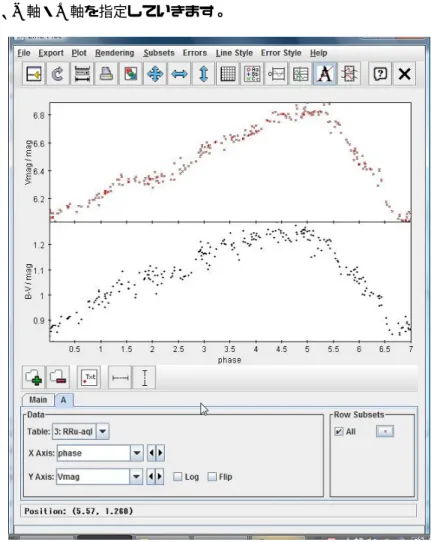Open the Error Style menu
The image size is (431, 542).
(281, 53)
